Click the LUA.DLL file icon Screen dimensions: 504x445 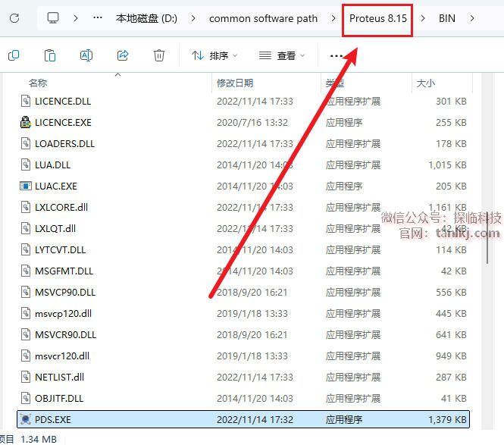pyautogui.click(x=26, y=165)
